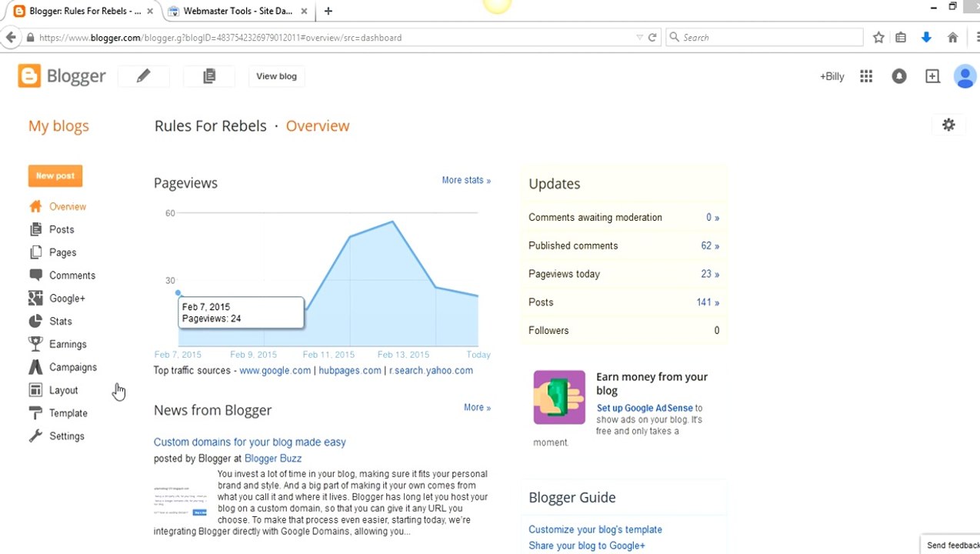Click the Google+ share plus-box icon
Image resolution: width=980 pixels, height=554 pixels.
pos(932,76)
